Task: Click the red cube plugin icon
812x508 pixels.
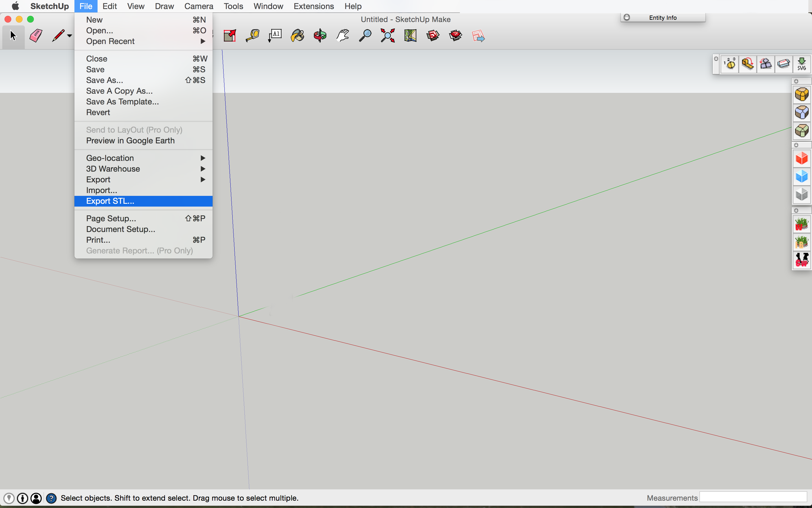Action: [802, 158]
